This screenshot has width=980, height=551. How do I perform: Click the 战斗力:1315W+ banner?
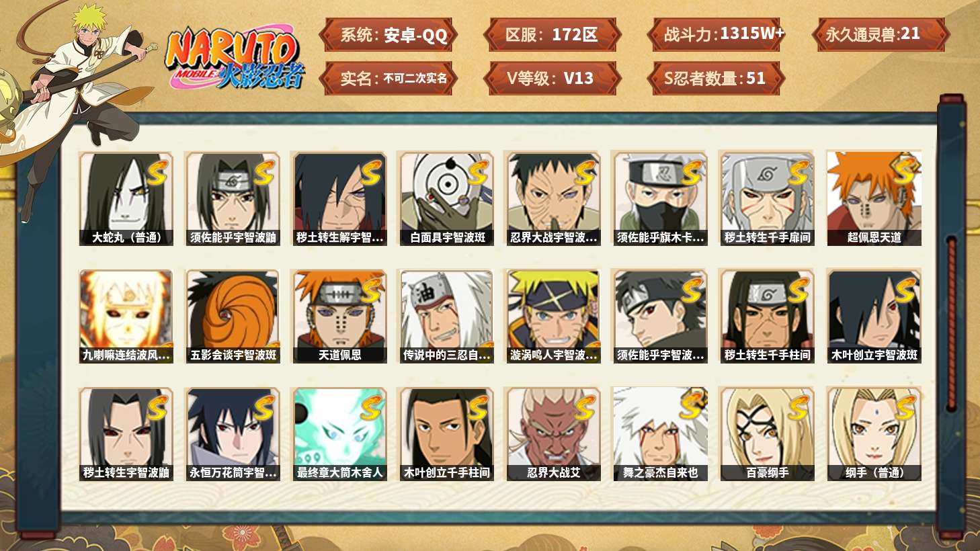717,34
